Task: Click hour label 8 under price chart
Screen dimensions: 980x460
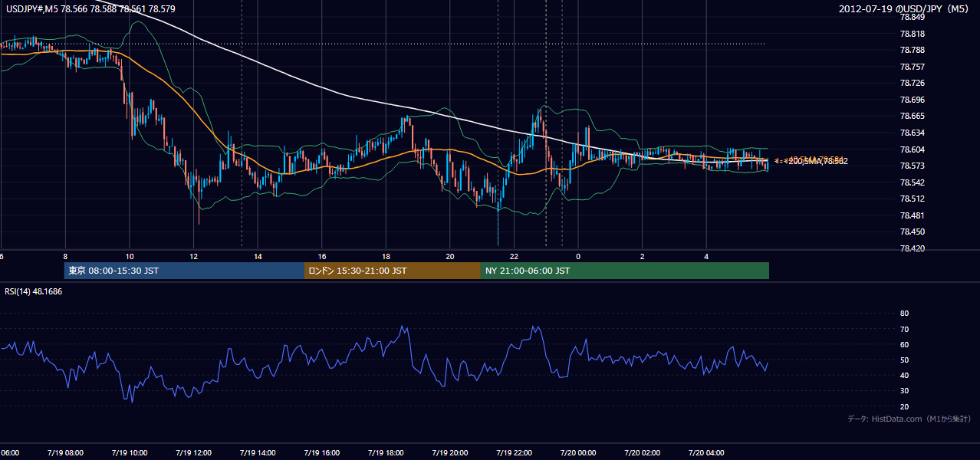Action: pyautogui.click(x=65, y=256)
